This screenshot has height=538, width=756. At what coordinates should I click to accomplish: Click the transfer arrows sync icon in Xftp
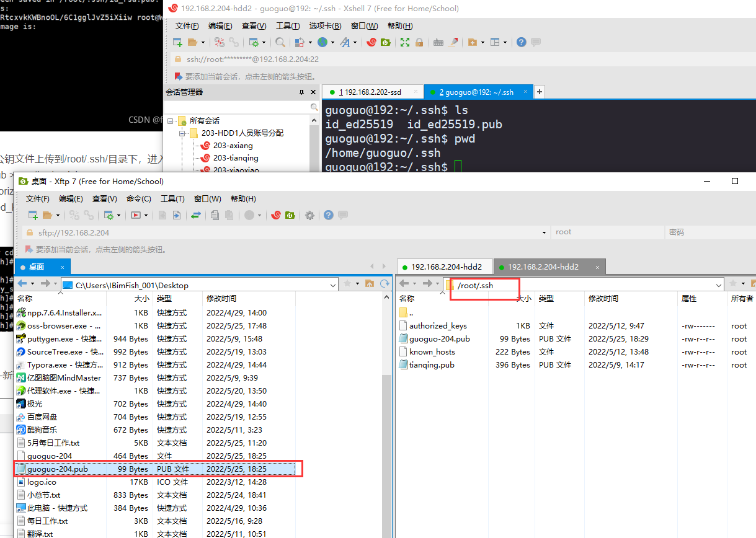pos(196,215)
